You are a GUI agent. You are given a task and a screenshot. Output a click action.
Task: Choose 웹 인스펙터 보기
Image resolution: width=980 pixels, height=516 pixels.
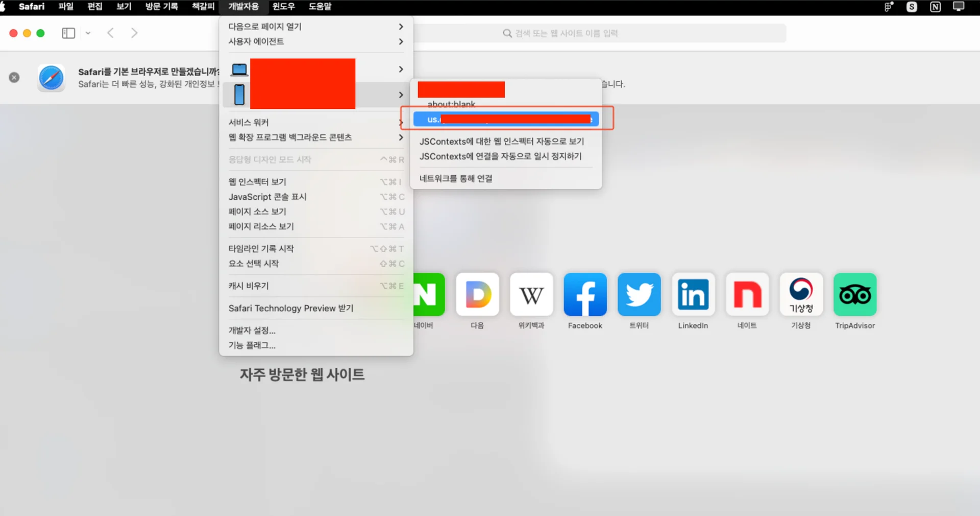pyautogui.click(x=316, y=182)
